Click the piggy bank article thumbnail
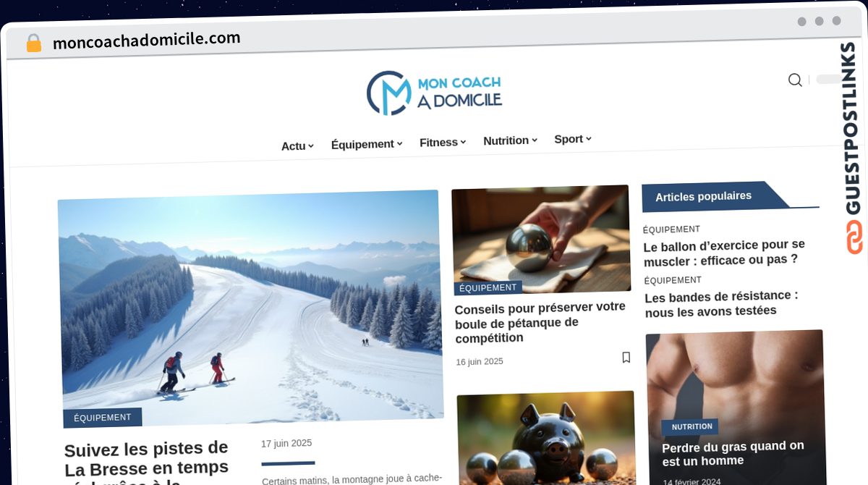This screenshot has width=868, height=485. pyautogui.click(x=546, y=438)
